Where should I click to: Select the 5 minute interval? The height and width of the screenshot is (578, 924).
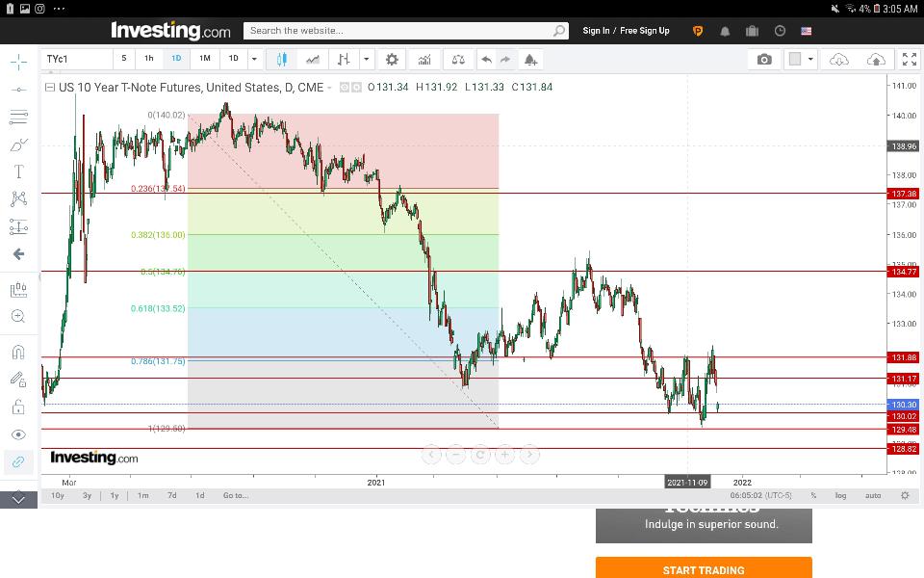[124, 59]
